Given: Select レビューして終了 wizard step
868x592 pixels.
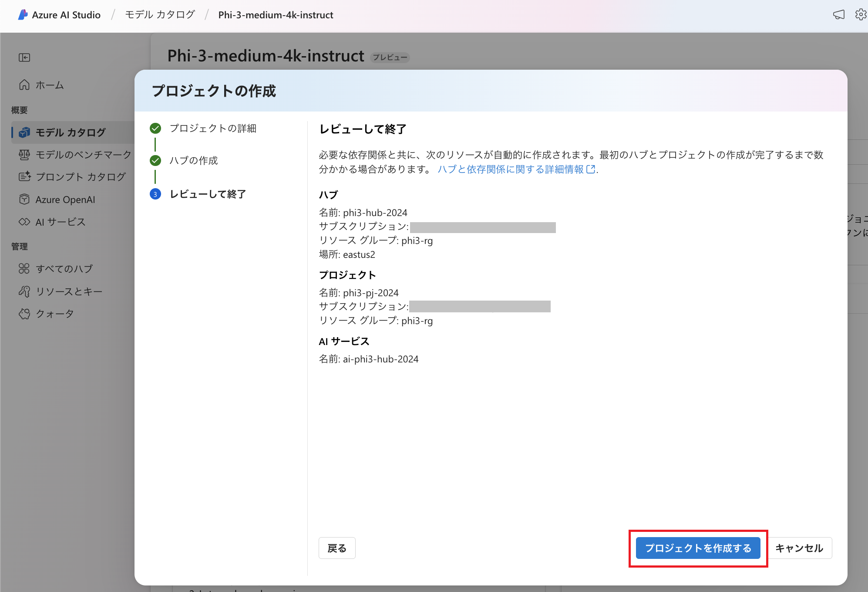Looking at the screenshot, I should 208,194.
